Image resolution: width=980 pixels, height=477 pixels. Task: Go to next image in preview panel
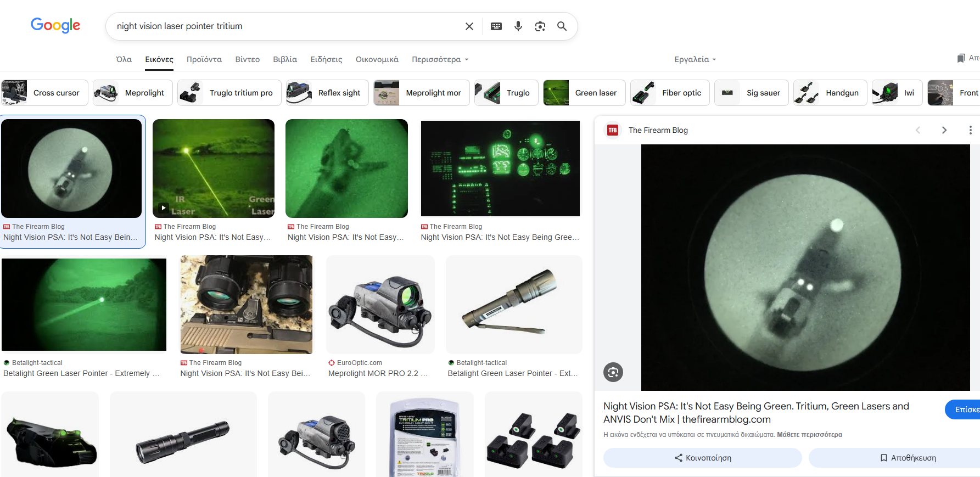944,130
